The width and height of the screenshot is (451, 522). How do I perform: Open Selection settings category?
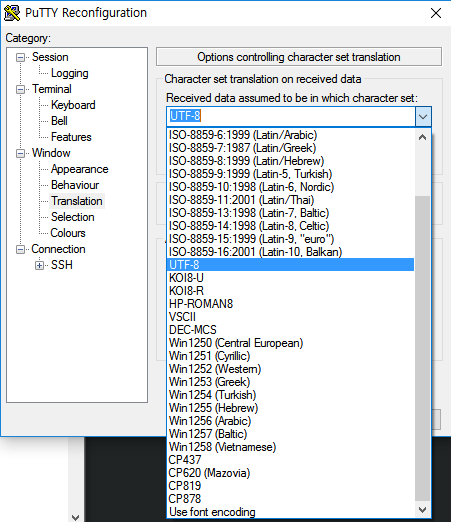coord(73,217)
